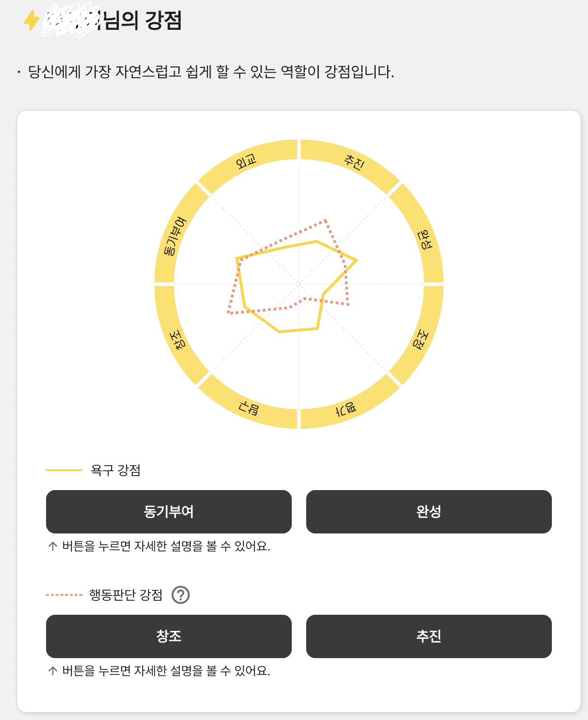Click the 추진 segment on chart ring

point(354,162)
